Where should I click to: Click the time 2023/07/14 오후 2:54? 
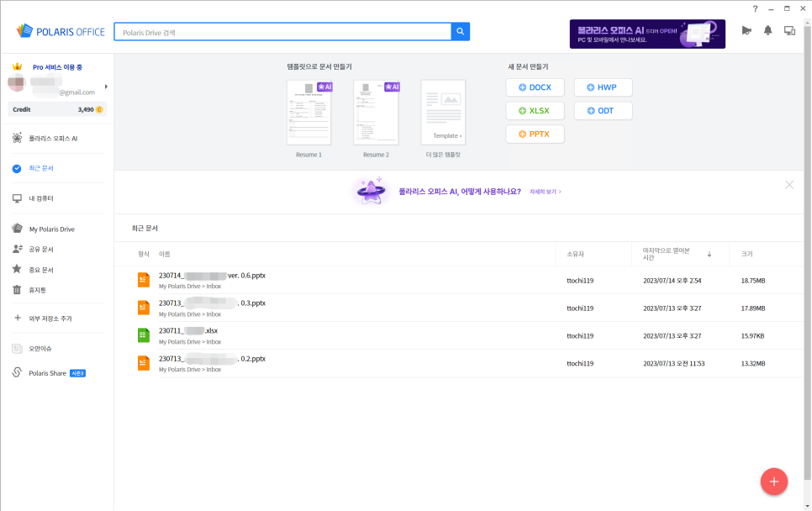(672, 281)
